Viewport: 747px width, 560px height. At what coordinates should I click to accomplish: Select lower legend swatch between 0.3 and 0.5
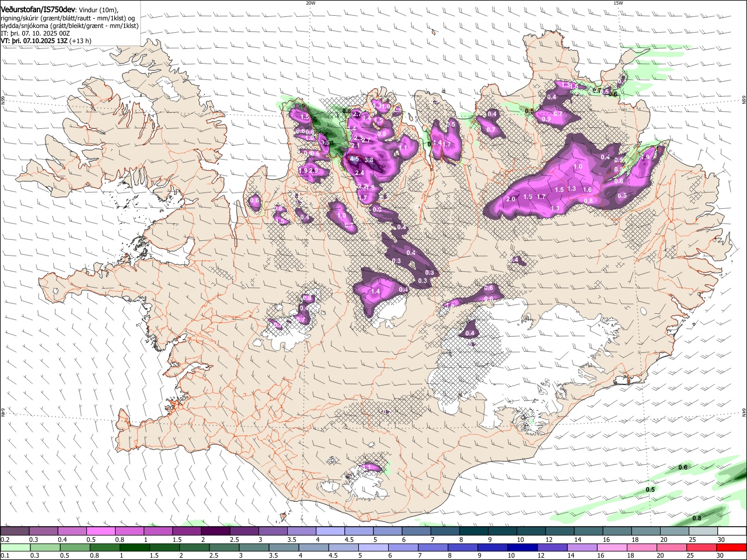coord(45,547)
